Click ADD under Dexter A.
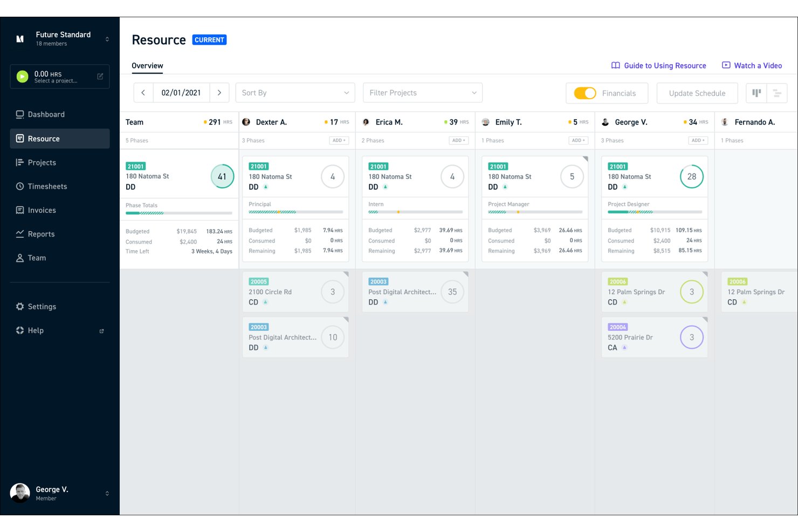The image size is (798, 532). point(339,140)
